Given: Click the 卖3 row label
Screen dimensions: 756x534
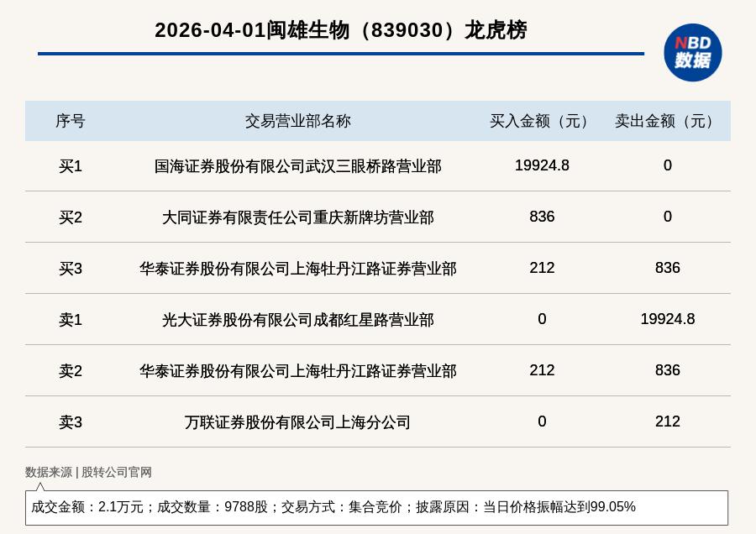Looking at the screenshot, I should tap(71, 422).
